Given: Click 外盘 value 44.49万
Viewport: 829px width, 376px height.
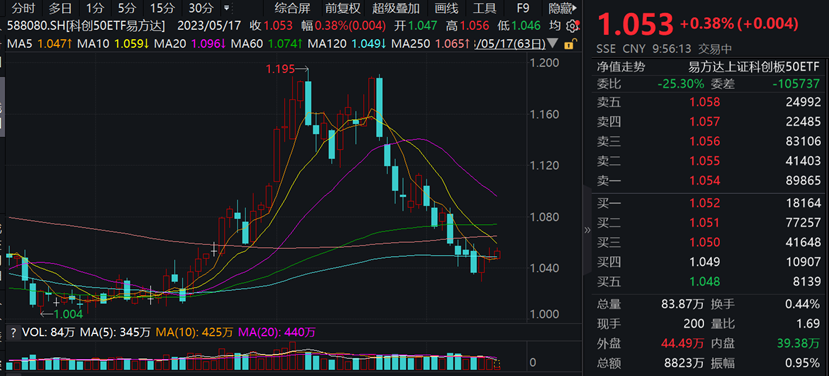Looking at the screenshot, I should click(683, 344).
